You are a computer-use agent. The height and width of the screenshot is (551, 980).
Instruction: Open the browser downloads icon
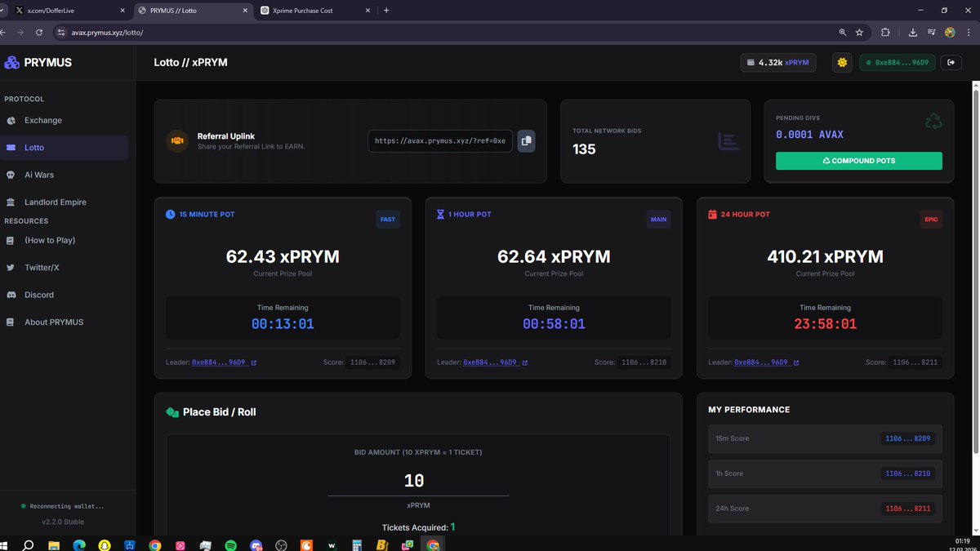click(913, 32)
